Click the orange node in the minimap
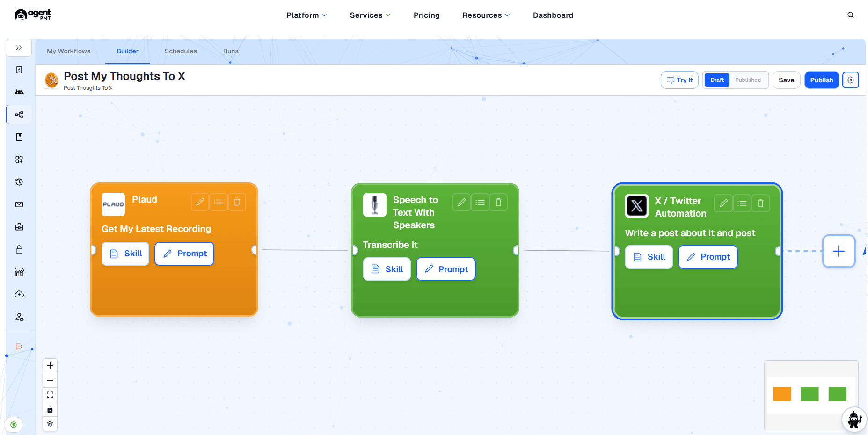Image resolution: width=868 pixels, height=435 pixels. pos(782,394)
